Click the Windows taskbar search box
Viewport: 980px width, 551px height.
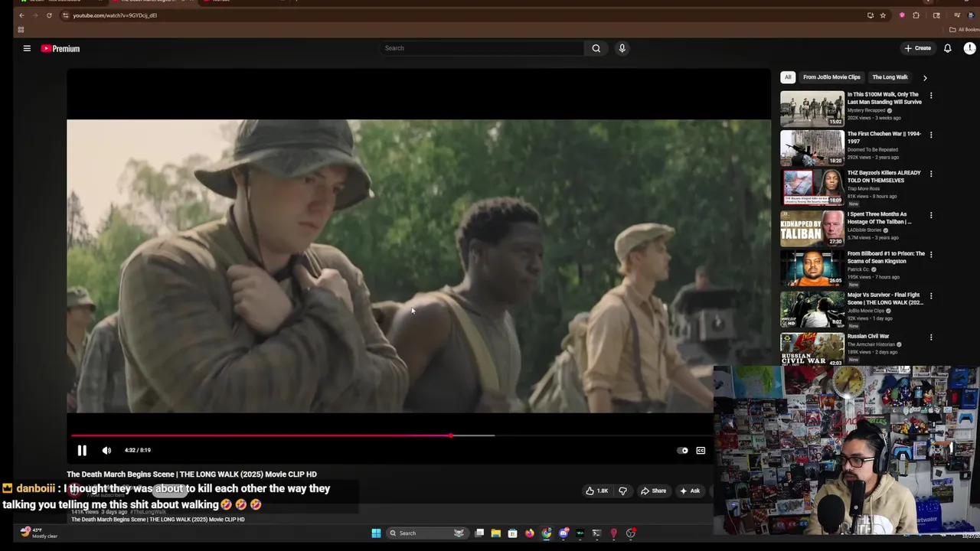click(427, 533)
